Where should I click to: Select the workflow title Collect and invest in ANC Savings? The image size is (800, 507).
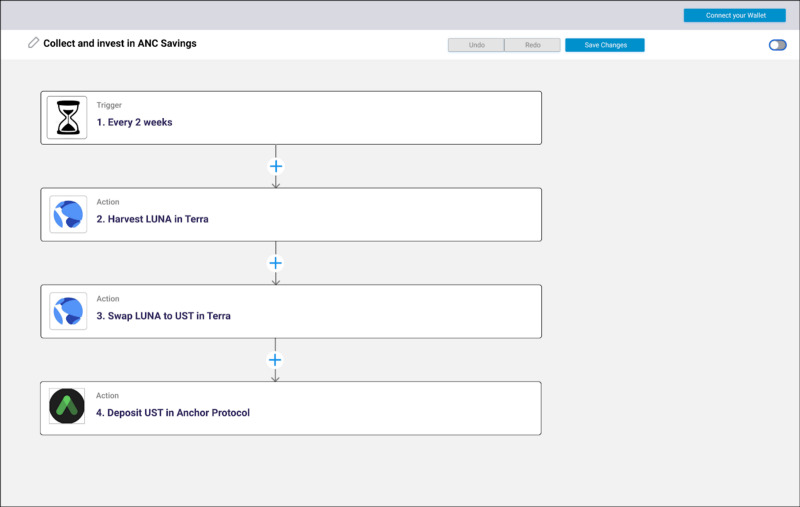[x=119, y=43]
